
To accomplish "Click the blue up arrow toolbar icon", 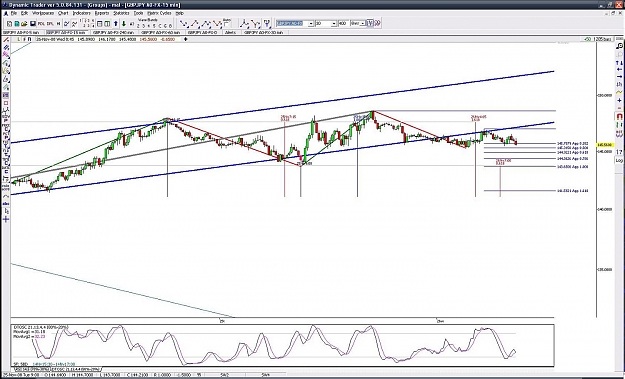I will point(115,24).
